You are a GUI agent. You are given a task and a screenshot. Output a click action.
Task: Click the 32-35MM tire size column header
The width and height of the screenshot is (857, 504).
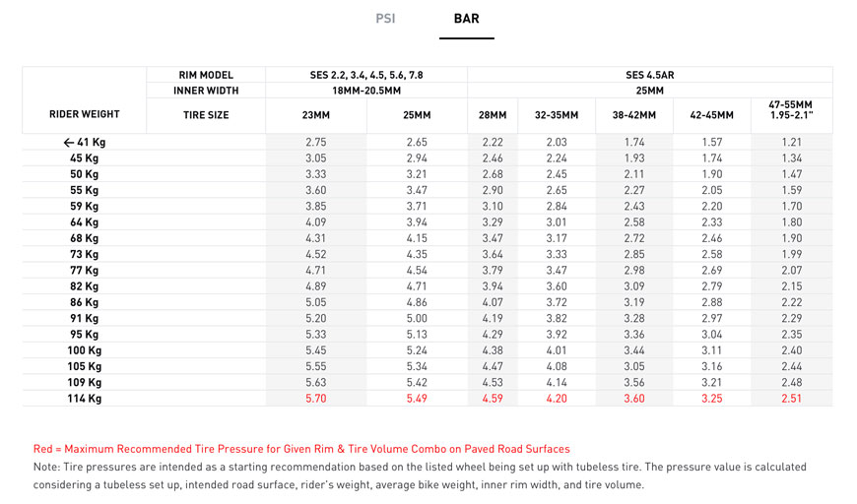click(x=557, y=115)
